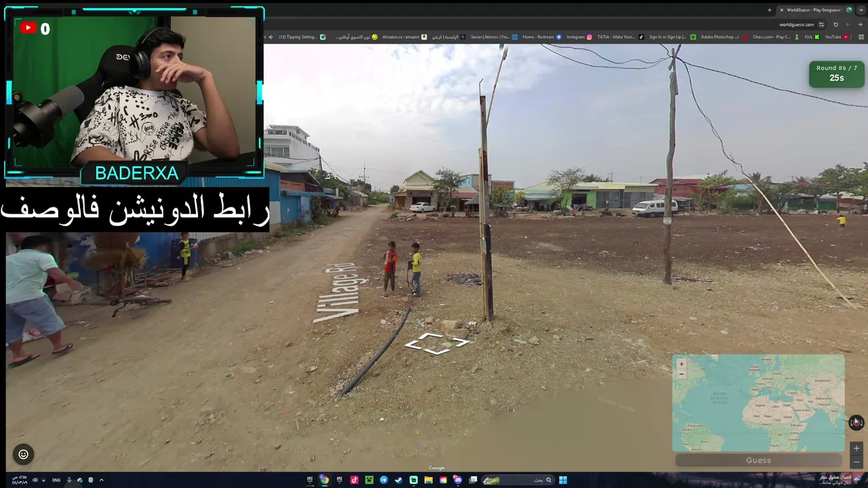The width and height of the screenshot is (868, 488).
Task: Open Steam from the taskbar
Action: coord(399,480)
